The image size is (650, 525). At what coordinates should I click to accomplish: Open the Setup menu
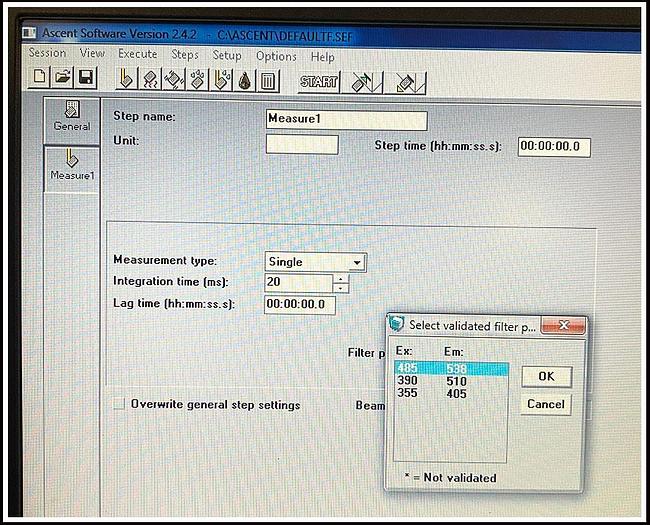tap(227, 55)
